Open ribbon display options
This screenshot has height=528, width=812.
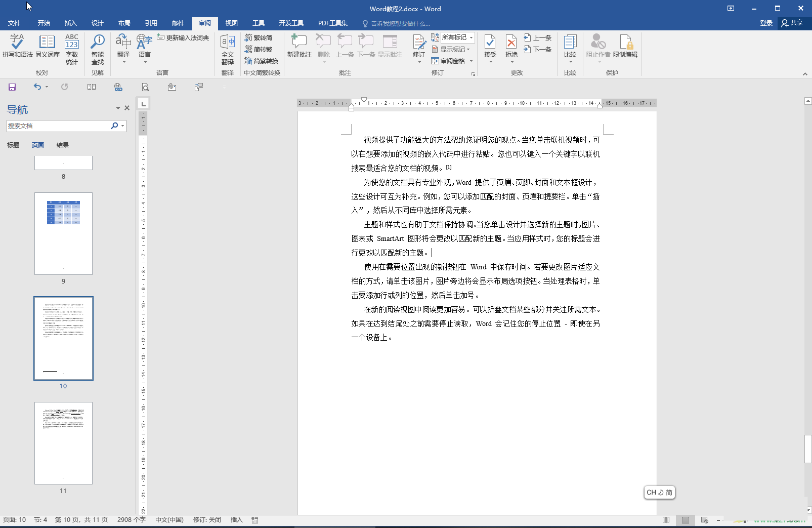tap(731, 9)
